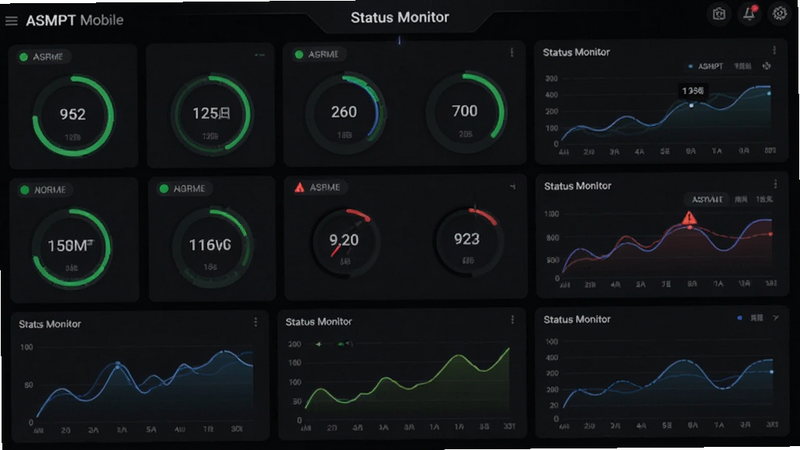
Task: Select the last tab on red alert chart
Action: pyautogui.click(x=764, y=199)
